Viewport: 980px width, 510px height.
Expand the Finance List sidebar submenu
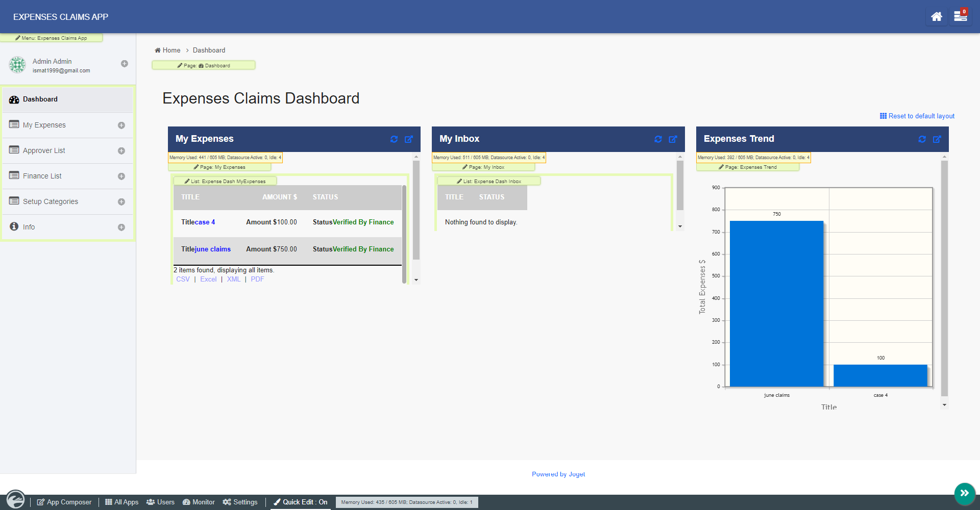121,176
